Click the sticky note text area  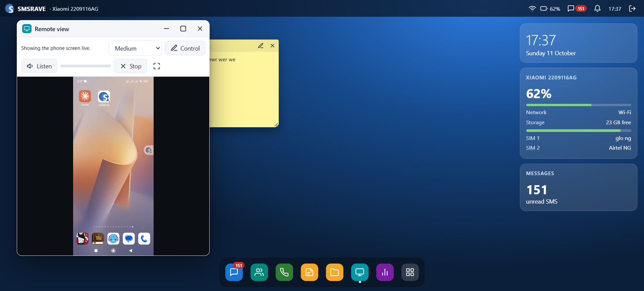click(244, 89)
